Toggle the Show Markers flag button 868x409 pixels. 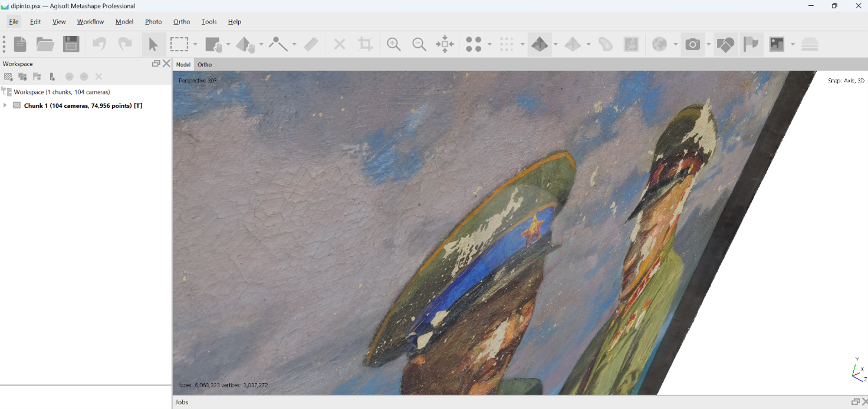(x=751, y=44)
